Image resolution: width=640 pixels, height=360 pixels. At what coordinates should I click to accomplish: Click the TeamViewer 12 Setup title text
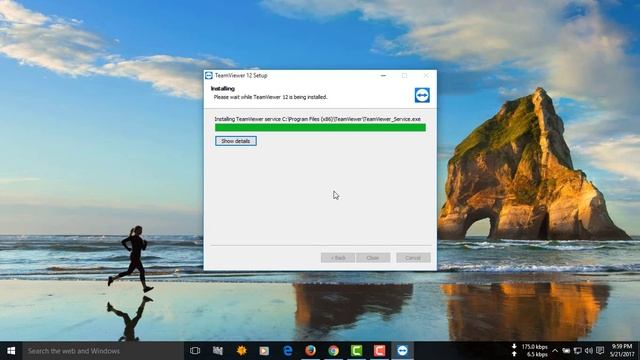(x=241, y=76)
